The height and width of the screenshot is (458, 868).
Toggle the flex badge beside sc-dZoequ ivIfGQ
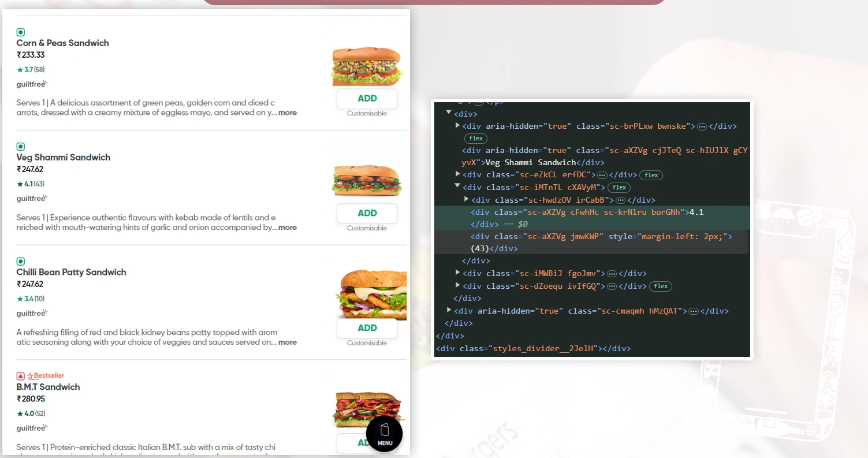tap(661, 286)
